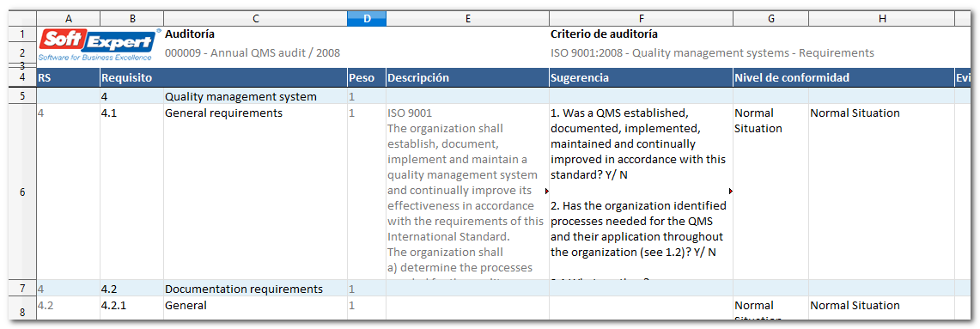This screenshot has width=980, height=329.
Task: Select row 1 header
Action: [x=23, y=34]
